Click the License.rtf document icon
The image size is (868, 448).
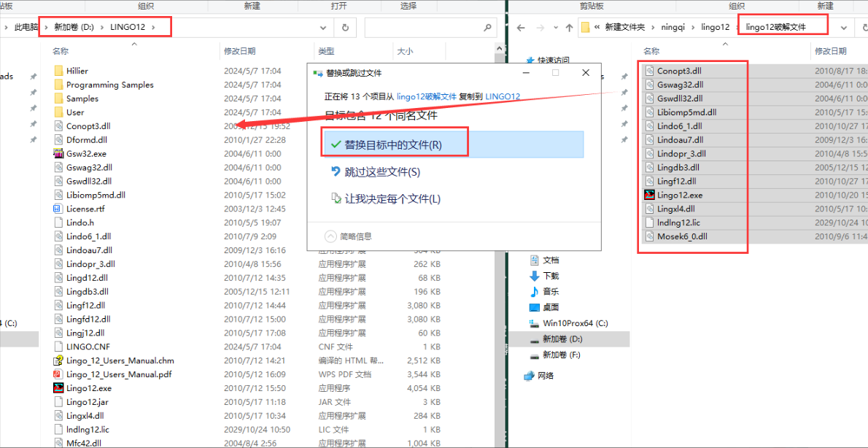point(58,209)
